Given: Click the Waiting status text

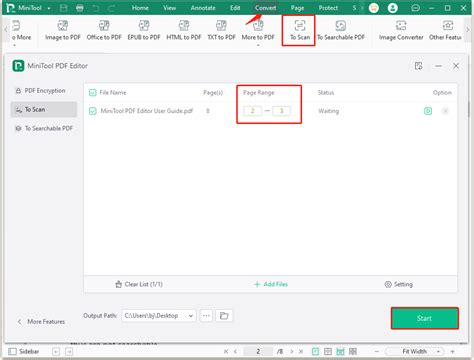Looking at the screenshot, I should coord(328,111).
